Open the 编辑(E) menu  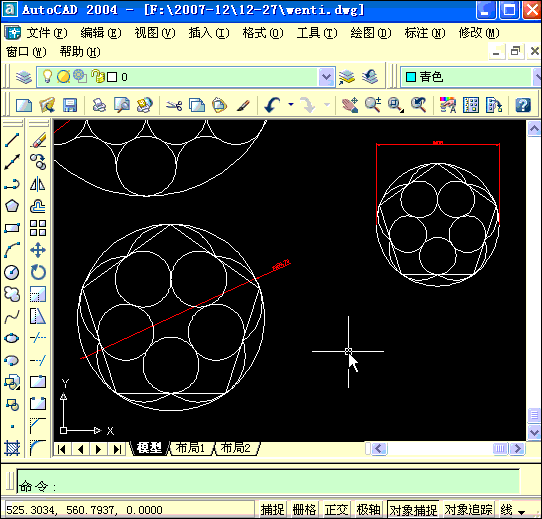(x=101, y=33)
